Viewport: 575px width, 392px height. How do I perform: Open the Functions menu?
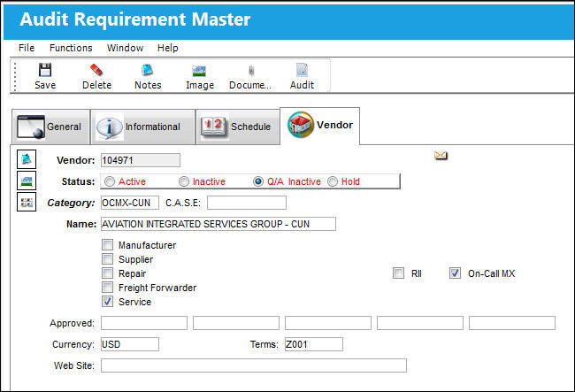pos(71,48)
